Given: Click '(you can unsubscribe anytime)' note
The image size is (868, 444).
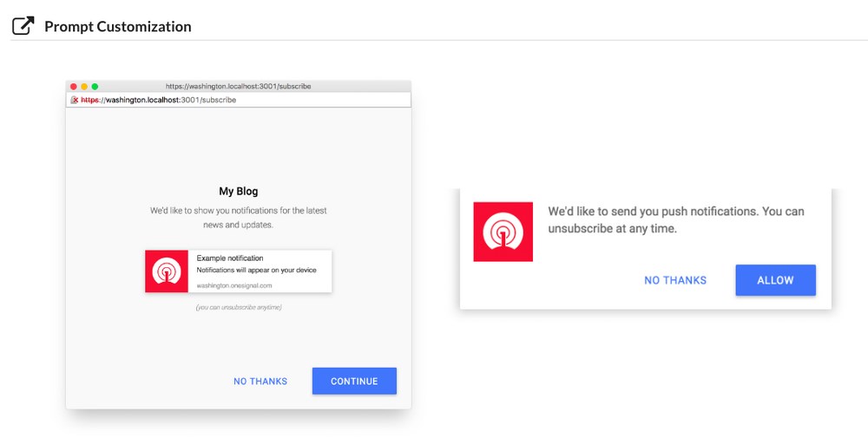Looking at the screenshot, I should tap(239, 307).
